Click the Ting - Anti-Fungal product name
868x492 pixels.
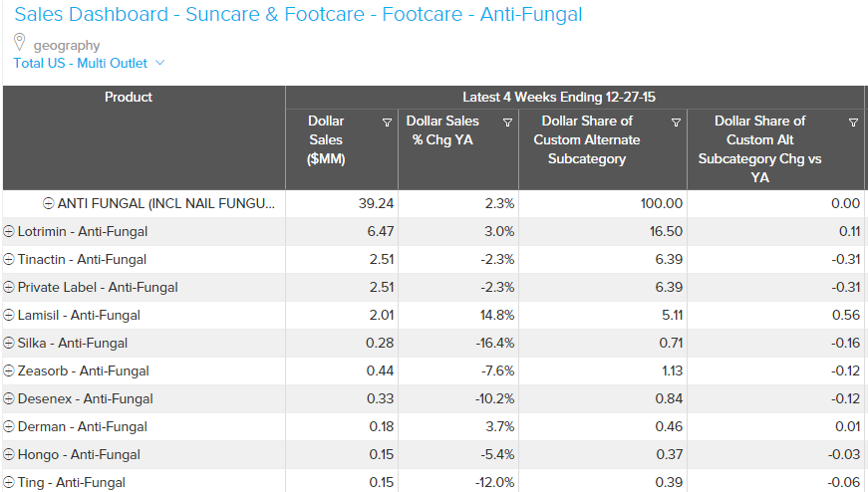pyautogui.click(x=72, y=482)
